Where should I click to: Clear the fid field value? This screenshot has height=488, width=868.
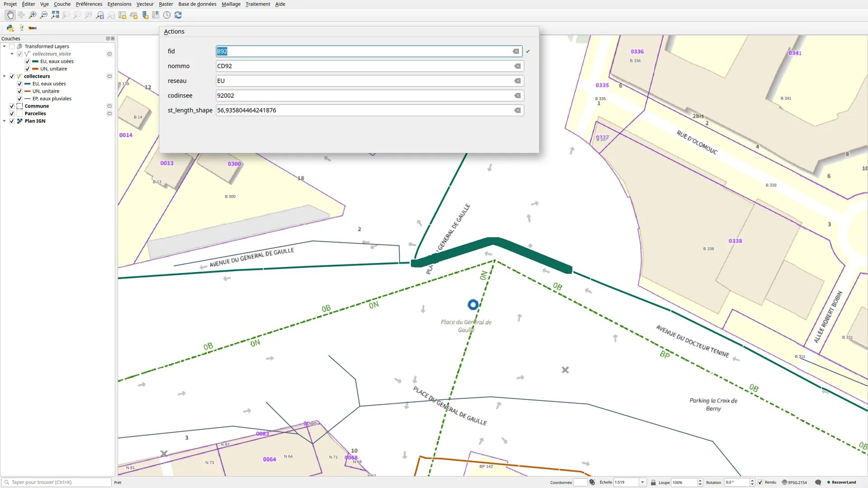point(516,52)
